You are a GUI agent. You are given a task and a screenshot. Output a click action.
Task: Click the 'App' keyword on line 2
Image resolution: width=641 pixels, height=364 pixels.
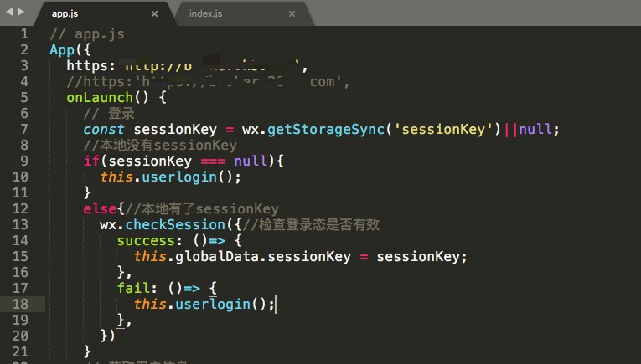[x=62, y=50]
